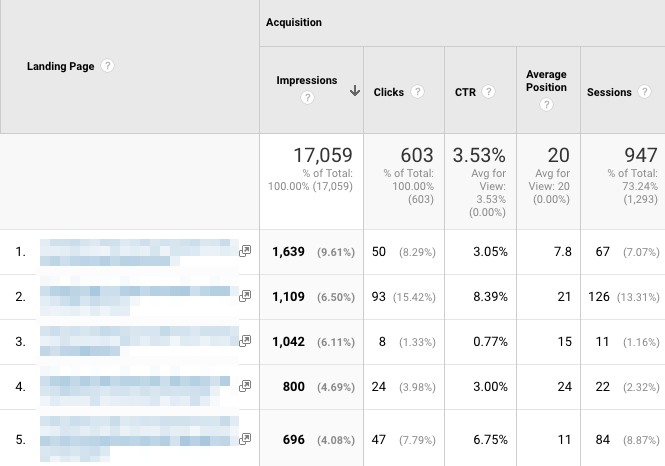Select sessions cell 67 (7.07%)
This screenshot has width=665, height=466.
(628, 252)
